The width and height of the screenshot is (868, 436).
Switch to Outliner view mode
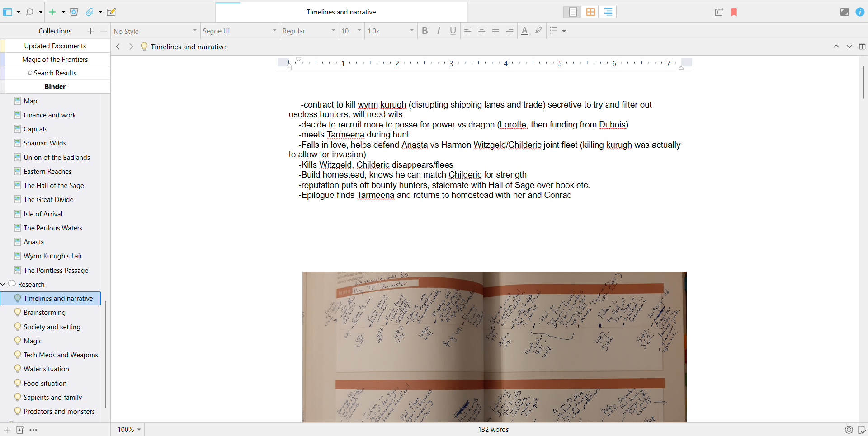[608, 12]
